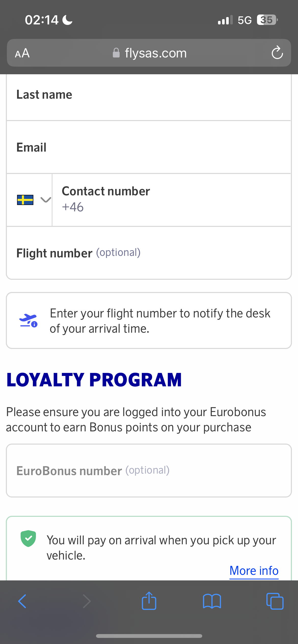Select the optional Flight number field
The width and height of the screenshot is (298, 644).
[x=149, y=253]
